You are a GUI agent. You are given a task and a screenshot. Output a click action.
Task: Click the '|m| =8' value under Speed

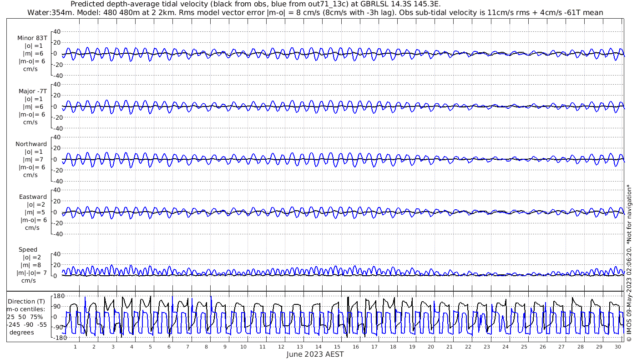(x=32, y=265)
